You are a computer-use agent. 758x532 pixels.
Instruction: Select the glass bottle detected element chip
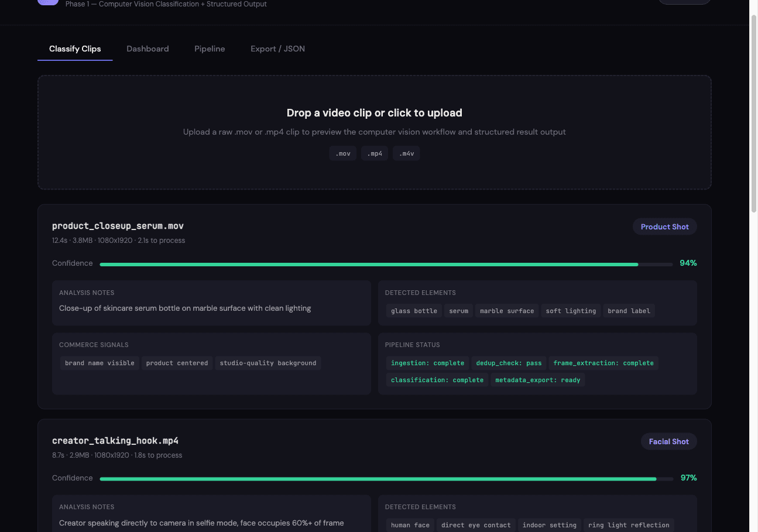(414, 311)
